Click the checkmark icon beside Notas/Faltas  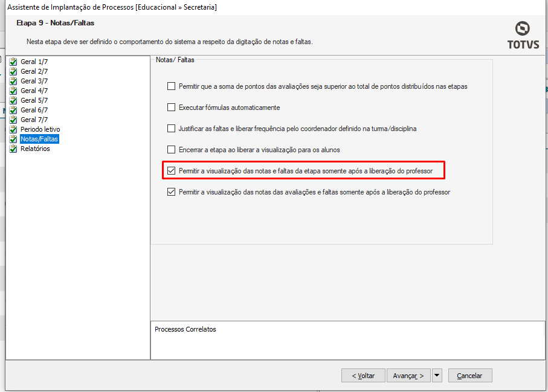tap(13, 139)
